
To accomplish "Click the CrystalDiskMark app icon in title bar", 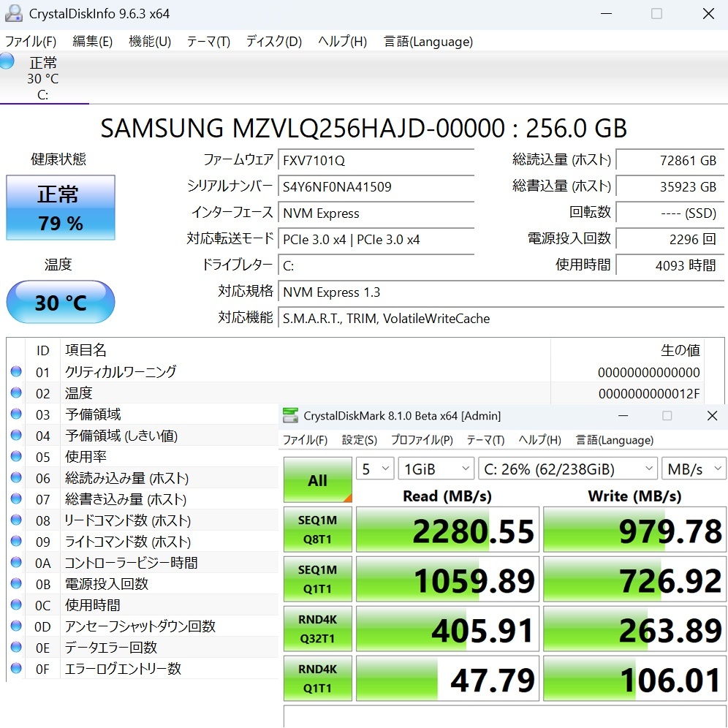I will [290, 416].
